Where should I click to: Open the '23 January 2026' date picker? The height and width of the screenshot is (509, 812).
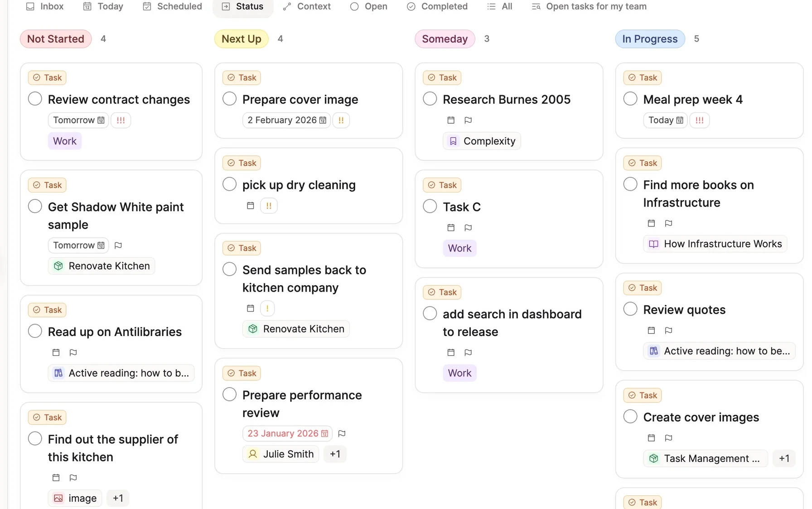(287, 433)
